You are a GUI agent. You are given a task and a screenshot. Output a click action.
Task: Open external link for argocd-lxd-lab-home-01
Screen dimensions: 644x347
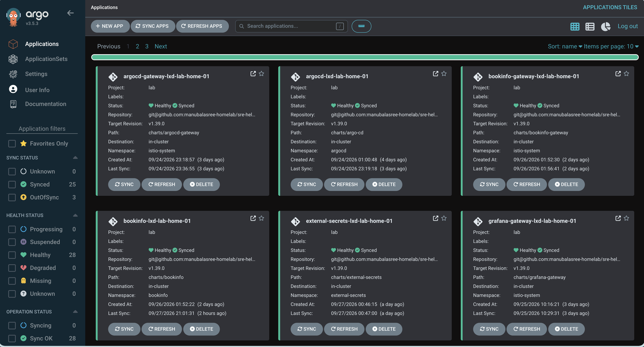(x=436, y=74)
